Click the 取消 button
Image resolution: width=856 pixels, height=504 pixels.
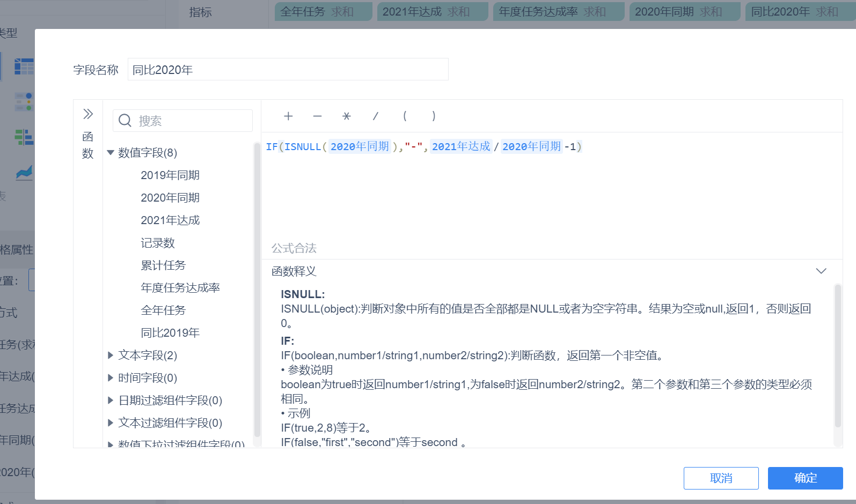pos(721,478)
